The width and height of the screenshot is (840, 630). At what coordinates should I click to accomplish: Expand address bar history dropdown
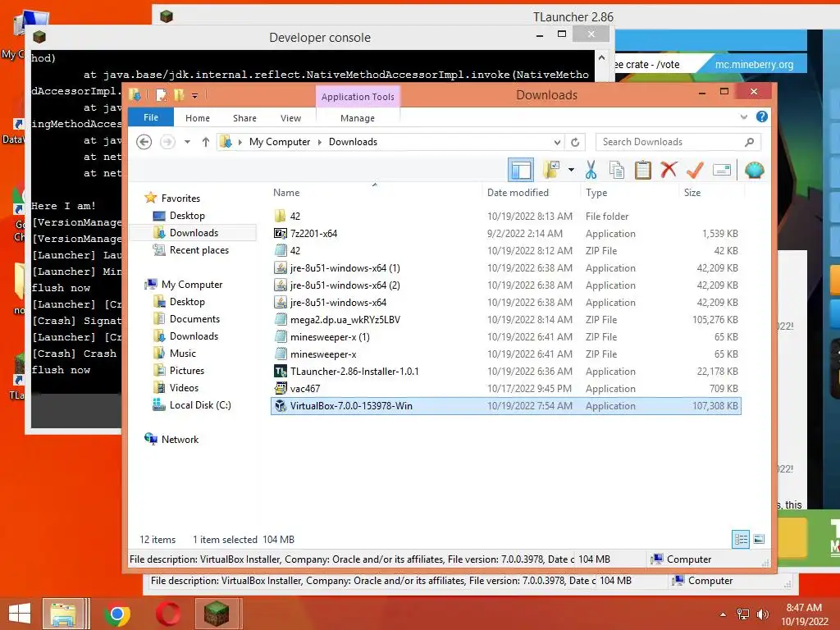click(x=557, y=142)
